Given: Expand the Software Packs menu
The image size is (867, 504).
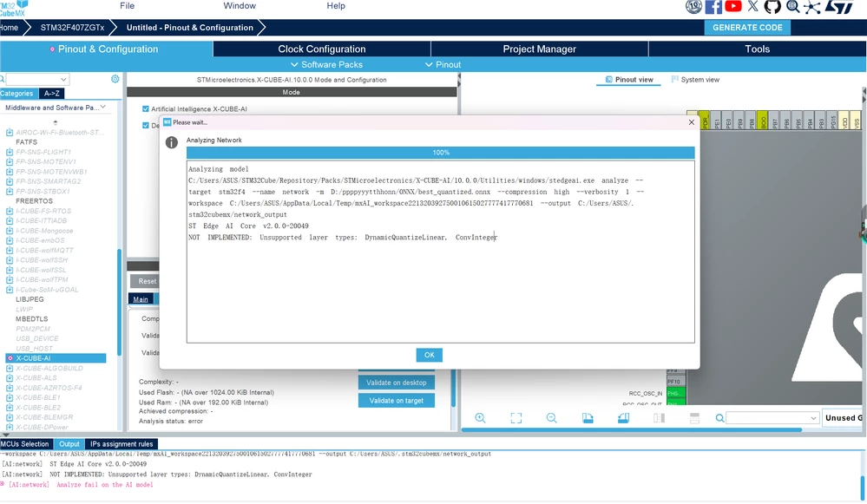Looking at the screenshot, I should [326, 65].
